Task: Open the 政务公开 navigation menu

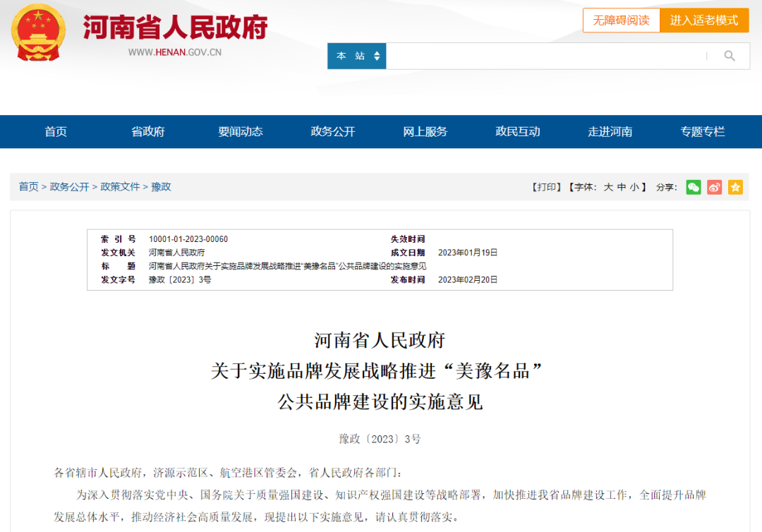Action: 331,131
